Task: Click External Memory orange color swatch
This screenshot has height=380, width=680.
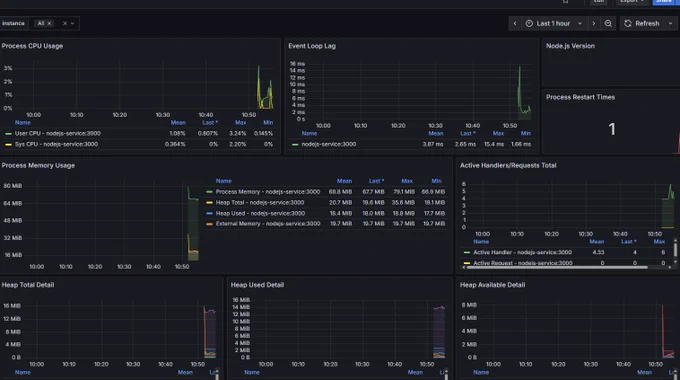Action: (x=209, y=224)
